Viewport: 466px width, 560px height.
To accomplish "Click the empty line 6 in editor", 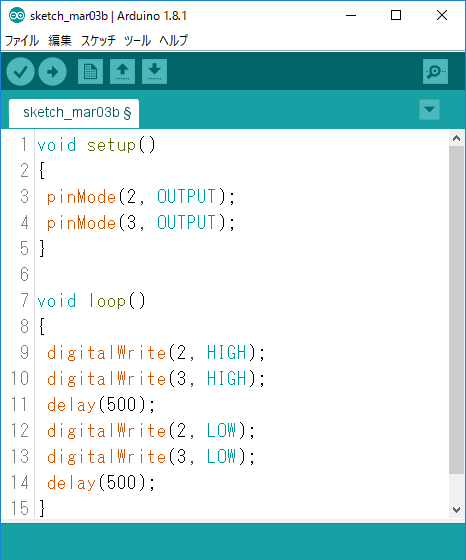I will tap(242, 274).
